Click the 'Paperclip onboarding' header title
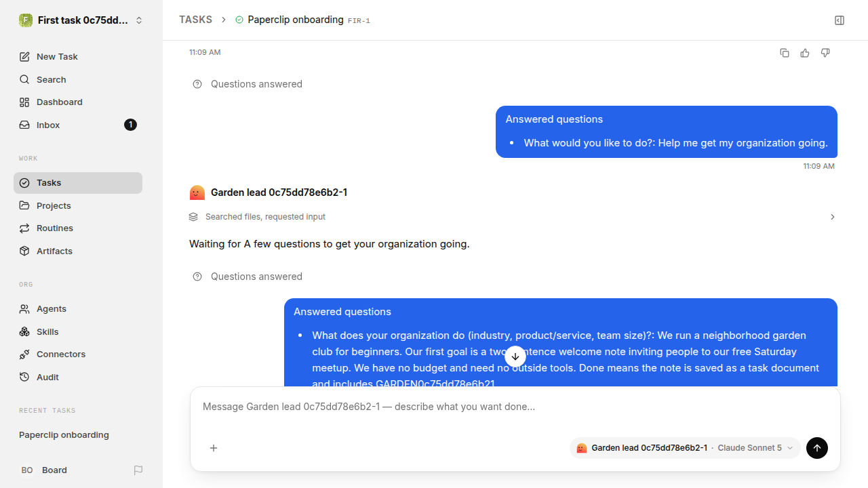Viewport: 868px width, 488px height. pyautogui.click(x=296, y=20)
